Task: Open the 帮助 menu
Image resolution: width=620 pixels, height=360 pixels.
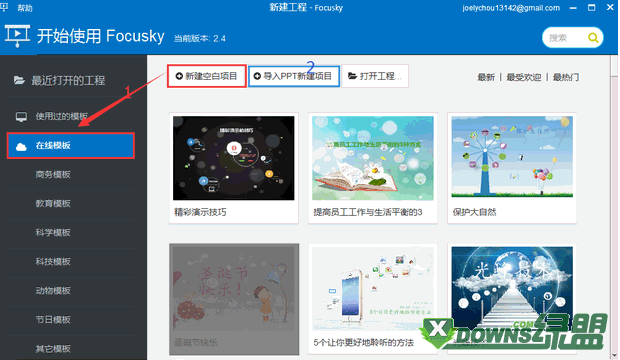Action: (x=25, y=8)
